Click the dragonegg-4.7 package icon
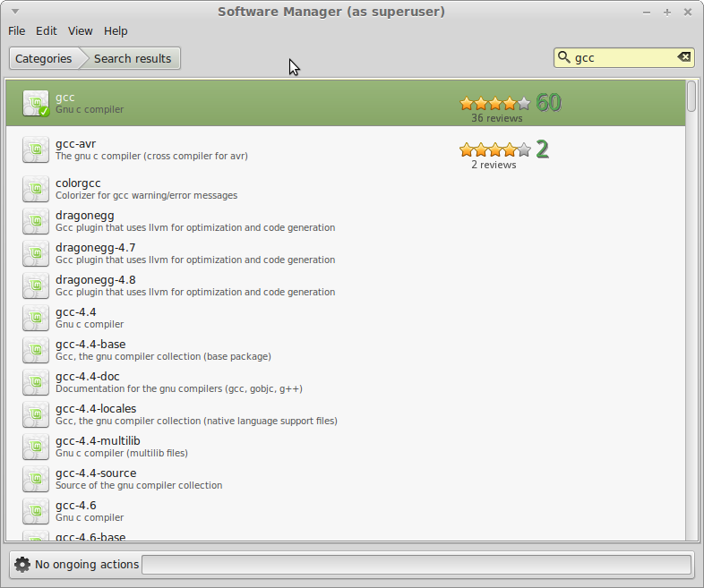 pos(36,253)
